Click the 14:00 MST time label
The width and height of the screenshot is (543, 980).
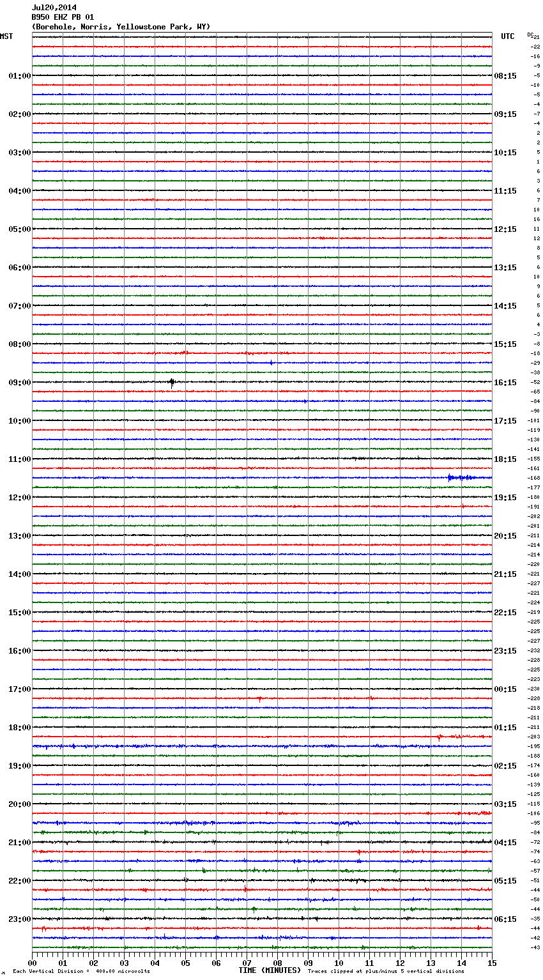(x=20, y=574)
